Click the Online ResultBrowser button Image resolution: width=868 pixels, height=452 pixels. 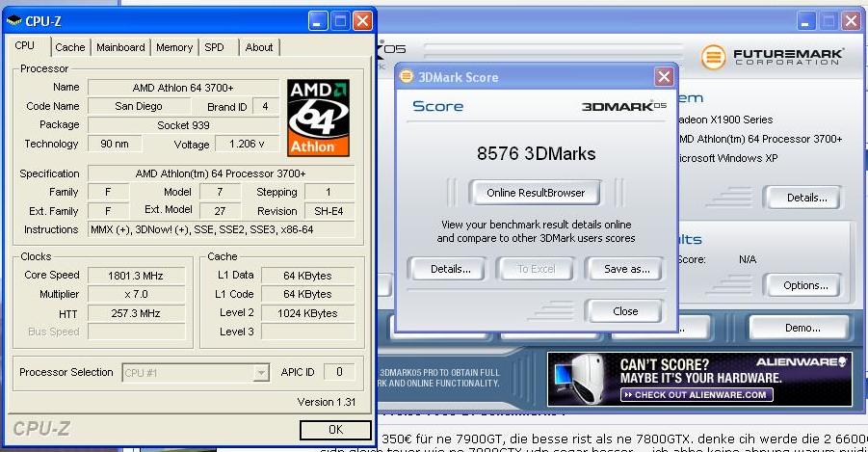[536, 193]
